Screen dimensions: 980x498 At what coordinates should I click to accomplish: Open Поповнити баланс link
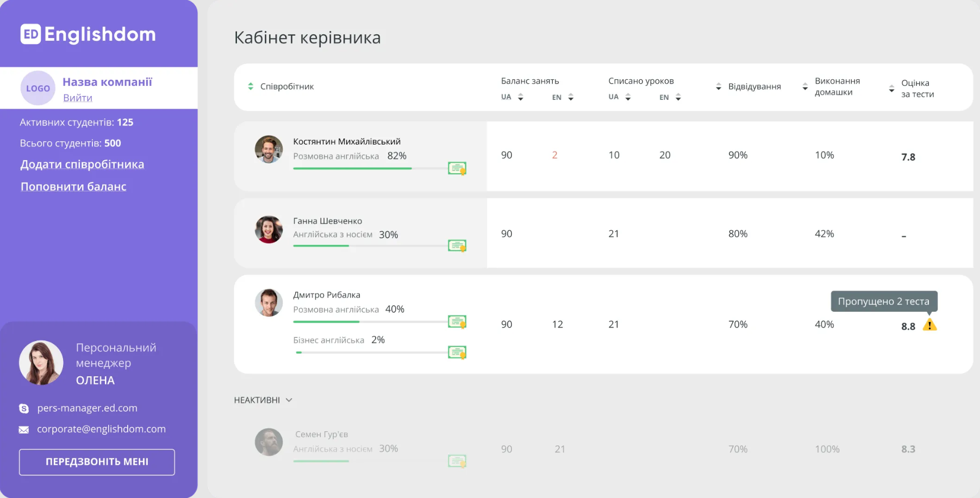[x=73, y=187]
